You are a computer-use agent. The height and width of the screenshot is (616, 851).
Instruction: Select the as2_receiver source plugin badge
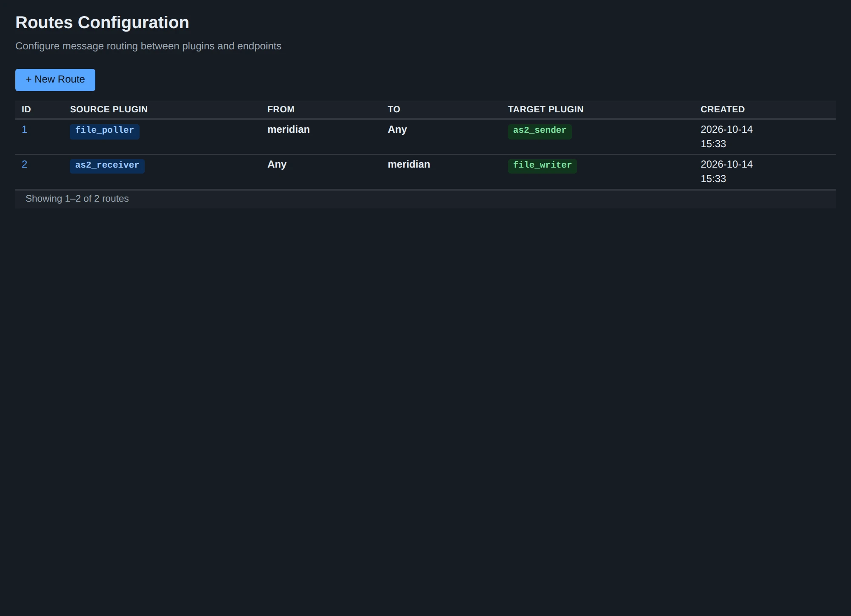[x=107, y=166]
